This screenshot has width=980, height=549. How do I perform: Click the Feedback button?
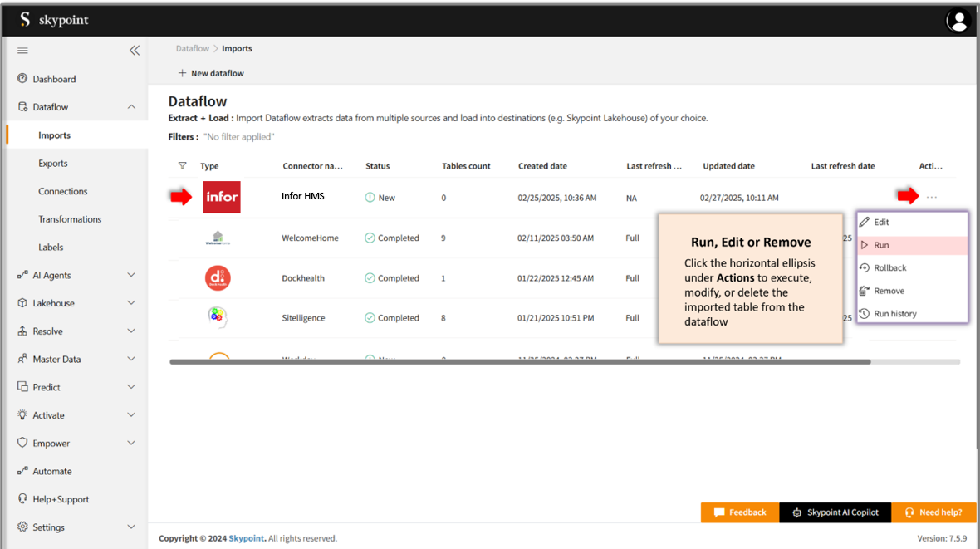tap(739, 512)
